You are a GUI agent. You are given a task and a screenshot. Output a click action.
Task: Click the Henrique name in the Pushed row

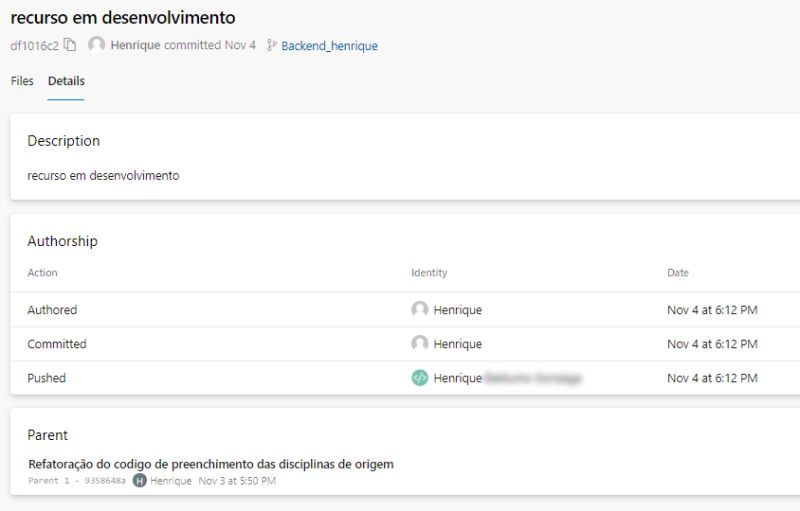click(458, 378)
